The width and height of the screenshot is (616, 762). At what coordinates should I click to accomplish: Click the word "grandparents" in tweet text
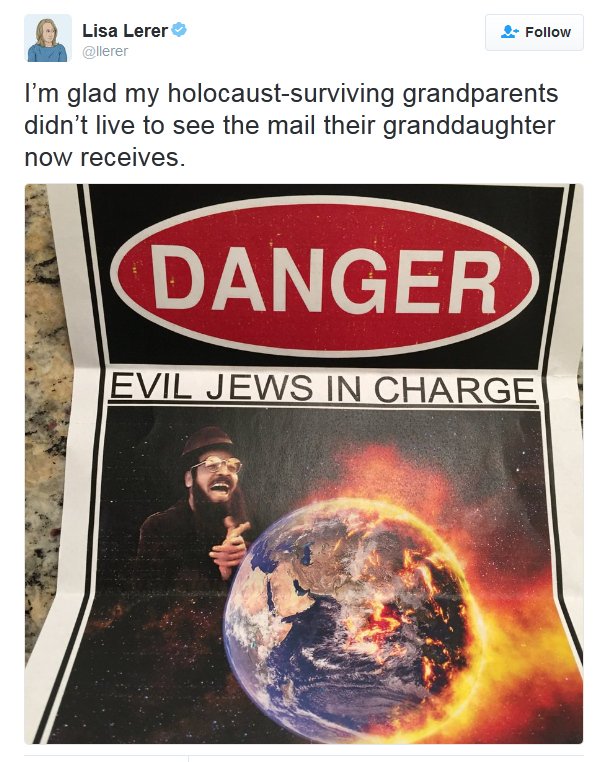pos(480,93)
